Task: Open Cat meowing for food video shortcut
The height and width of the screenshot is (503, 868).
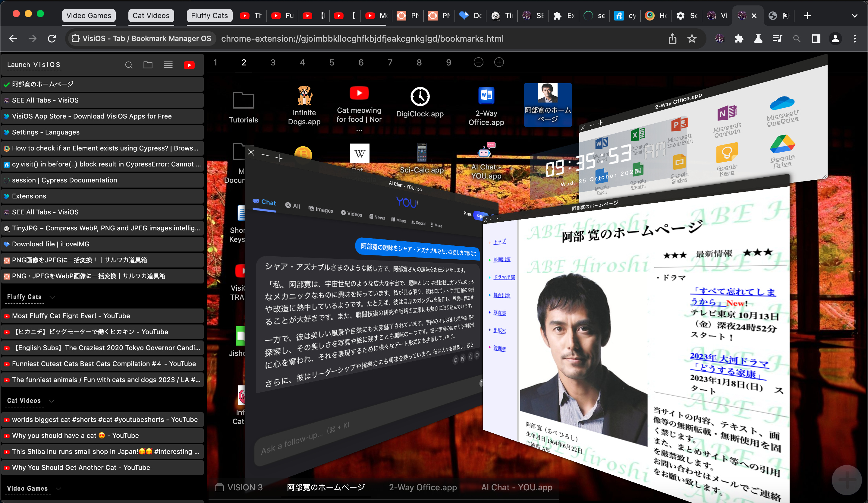Action: [x=359, y=109]
